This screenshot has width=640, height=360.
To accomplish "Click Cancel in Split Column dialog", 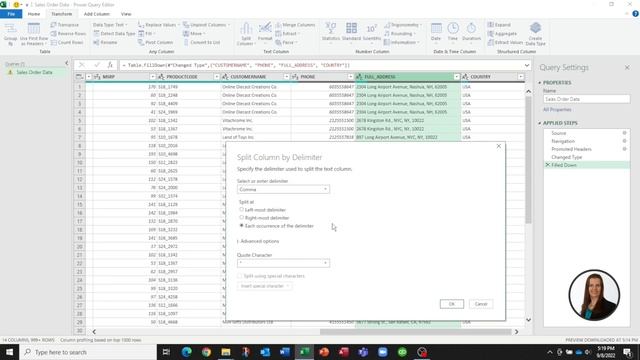I will [x=481, y=304].
